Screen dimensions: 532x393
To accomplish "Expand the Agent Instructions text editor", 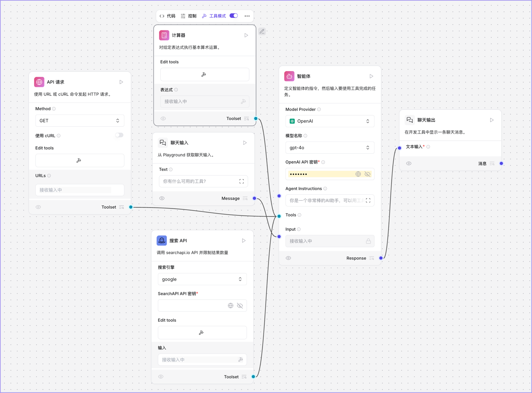I will coord(368,201).
